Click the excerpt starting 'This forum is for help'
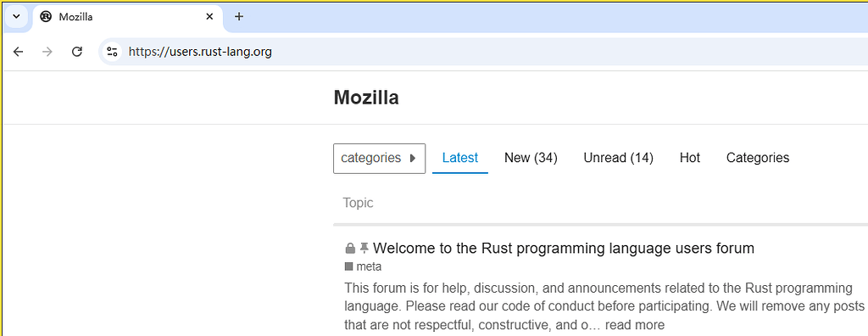 pyautogui.click(x=604, y=306)
